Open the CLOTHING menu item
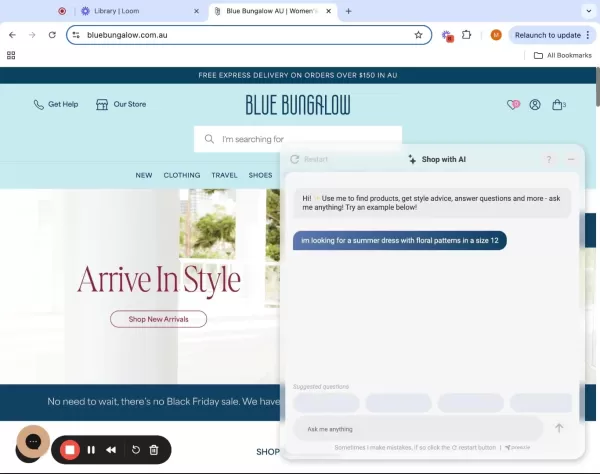The height and width of the screenshot is (474, 600). [182, 175]
